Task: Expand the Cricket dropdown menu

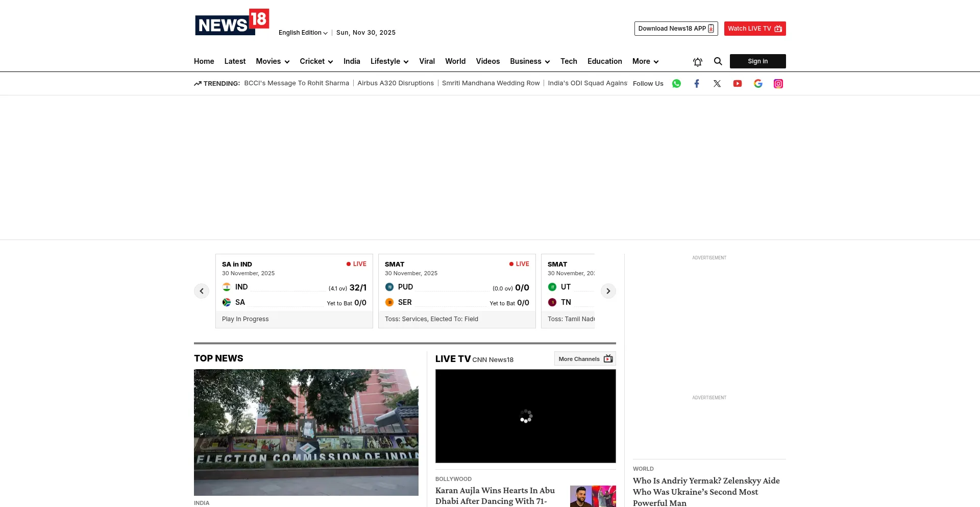Action: click(316, 61)
